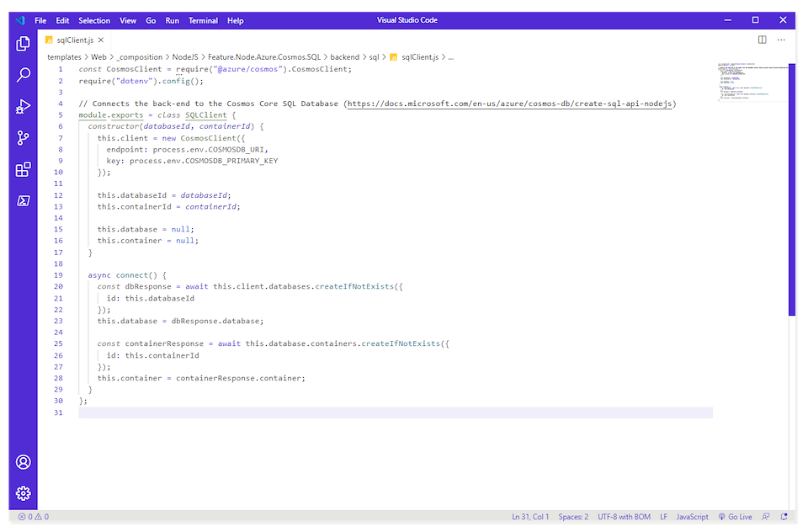Viewport: 808px width, 532px height.
Task: Open the Search view in activity bar
Action: point(24,75)
